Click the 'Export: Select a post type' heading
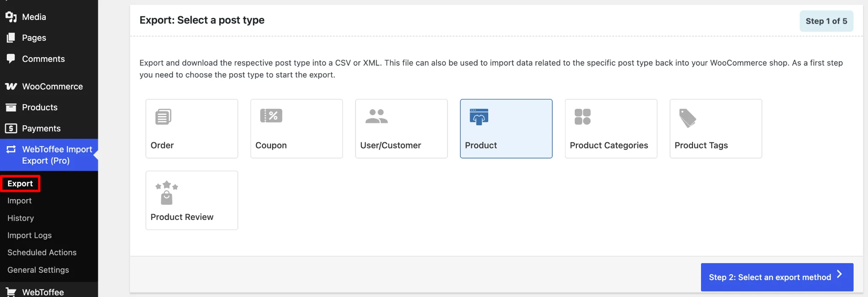Image resolution: width=868 pixels, height=297 pixels. point(202,20)
